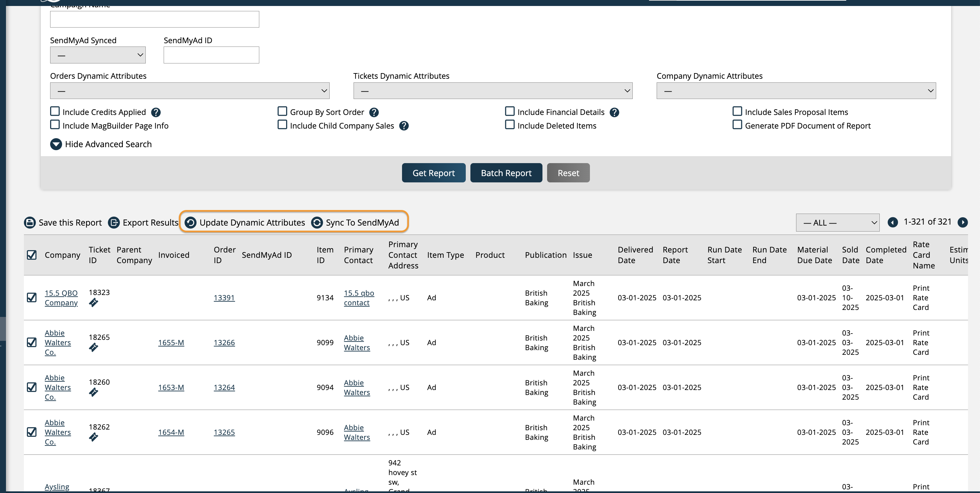980x493 pixels.
Task: Open Orders Dynamic Attributes dropdown
Action: point(190,91)
